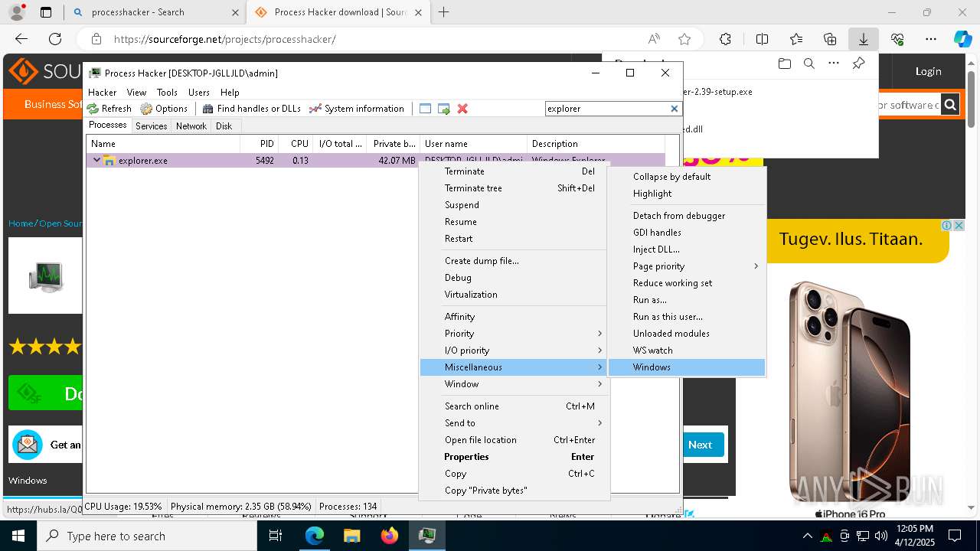
Task: Click Windows in Miscellaneous submenu
Action: point(687,367)
